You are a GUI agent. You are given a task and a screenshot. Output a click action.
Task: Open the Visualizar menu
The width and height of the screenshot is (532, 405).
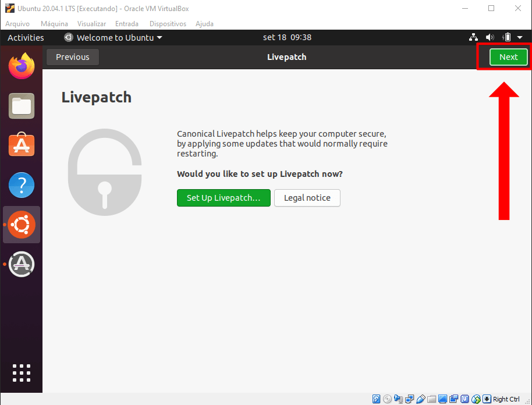[x=91, y=24]
